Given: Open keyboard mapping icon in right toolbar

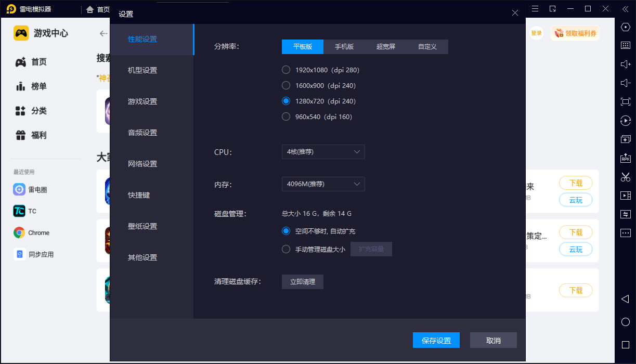Looking at the screenshot, I should (x=626, y=45).
